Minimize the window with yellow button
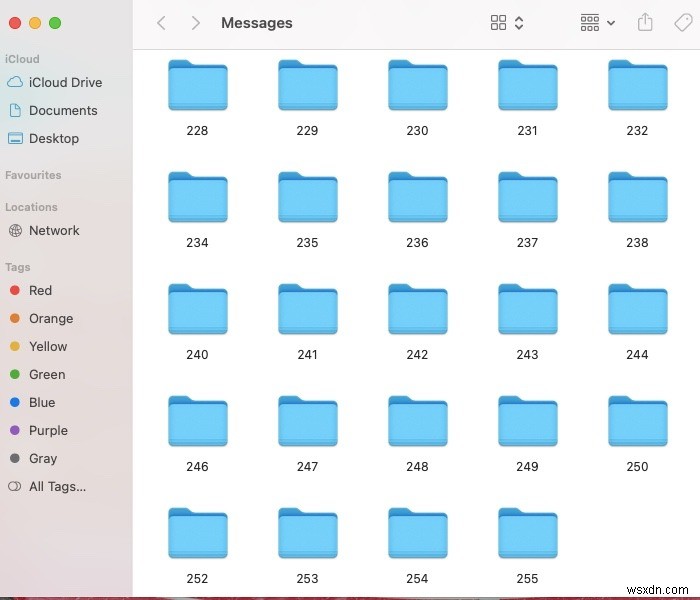The image size is (700, 600). pyautogui.click(x=35, y=23)
